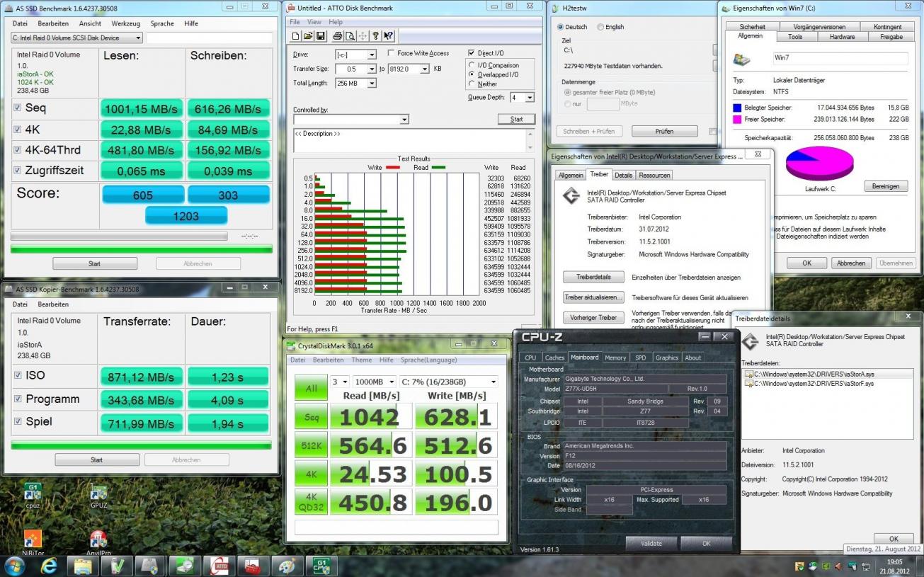Click the green progress bar in AS SSD Benchmark
The image size is (924, 577).
click(142, 248)
